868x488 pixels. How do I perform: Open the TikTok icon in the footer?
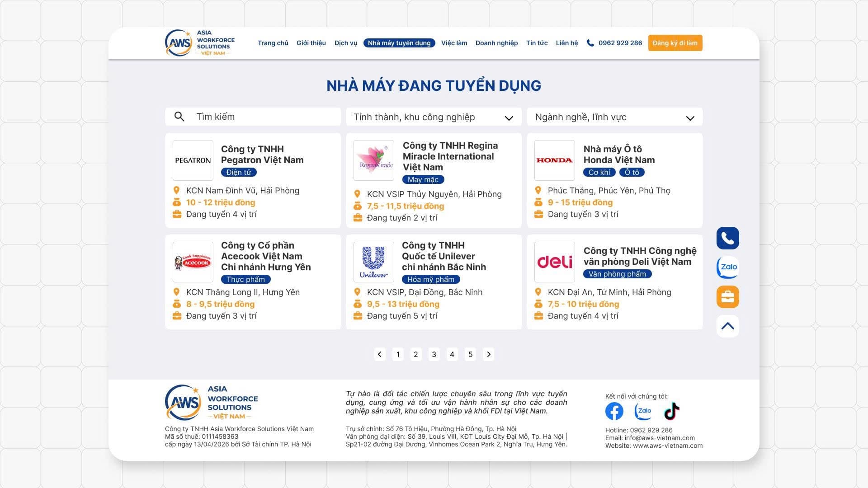pyautogui.click(x=672, y=411)
